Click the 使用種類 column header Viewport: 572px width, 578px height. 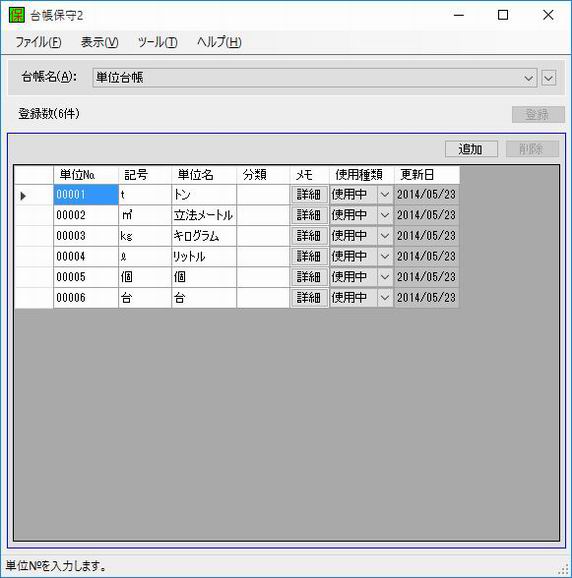[x=362, y=175]
